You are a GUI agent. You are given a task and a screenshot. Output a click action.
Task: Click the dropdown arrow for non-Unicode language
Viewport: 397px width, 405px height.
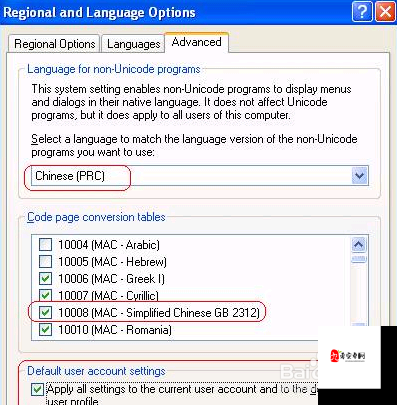(x=360, y=176)
